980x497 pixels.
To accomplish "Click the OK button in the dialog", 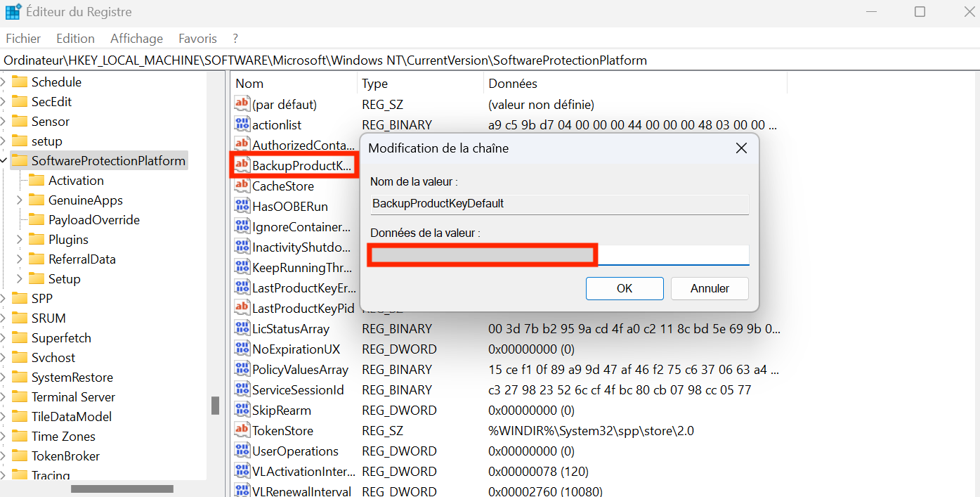I will tap(625, 288).
